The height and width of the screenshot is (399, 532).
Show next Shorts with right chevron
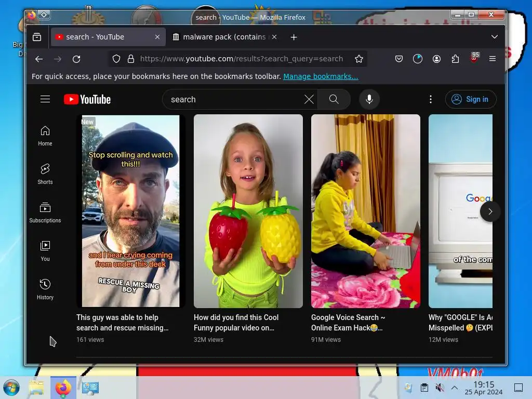490,211
